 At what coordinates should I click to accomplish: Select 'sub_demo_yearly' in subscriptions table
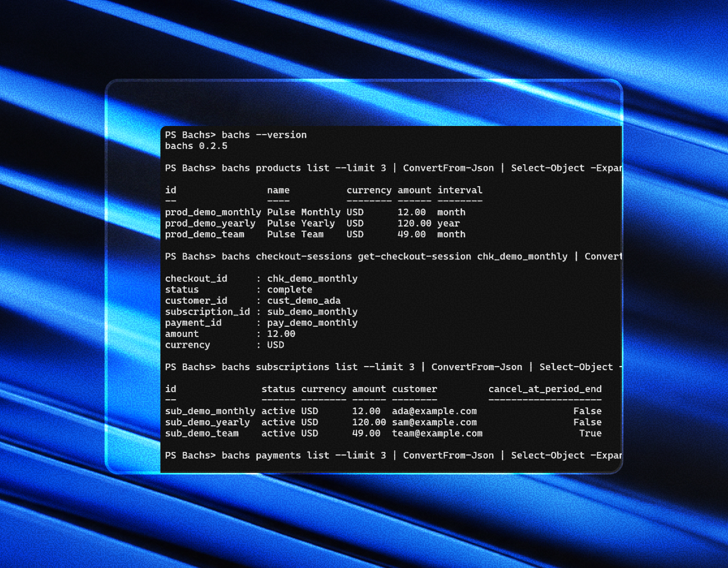(207, 422)
